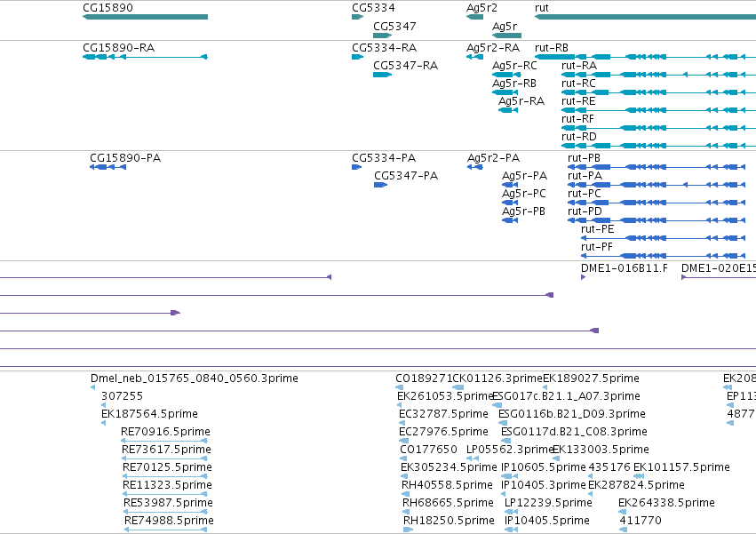The width and height of the screenshot is (756, 534).
Task: Click Dmel_neb_015765_0840_0560.3prime EST label
Action: pyautogui.click(x=195, y=379)
